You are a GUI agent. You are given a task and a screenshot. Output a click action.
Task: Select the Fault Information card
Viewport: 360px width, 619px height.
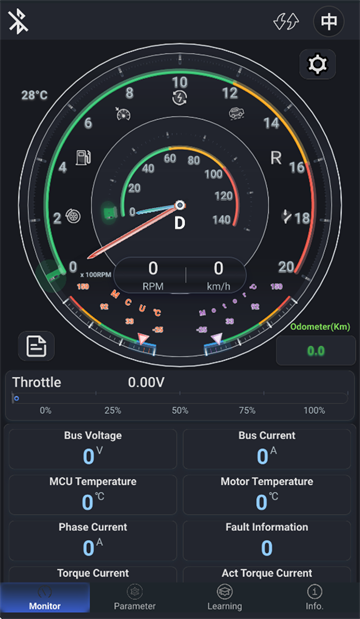point(267,540)
